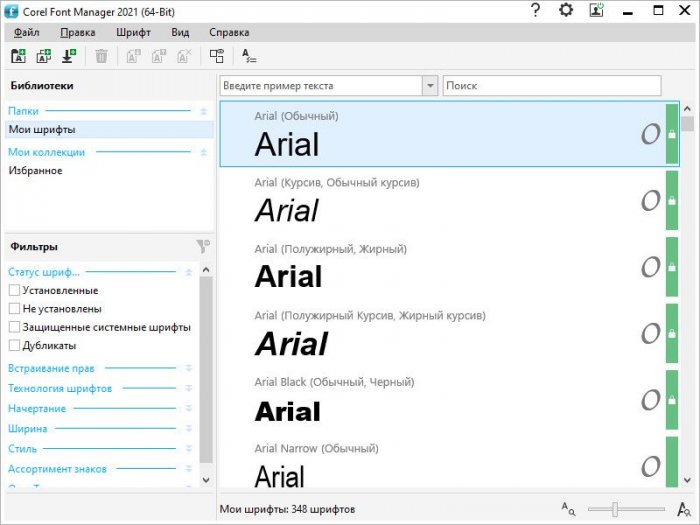Expand the Ассортимент знаков filter

[x=188, y=469]
